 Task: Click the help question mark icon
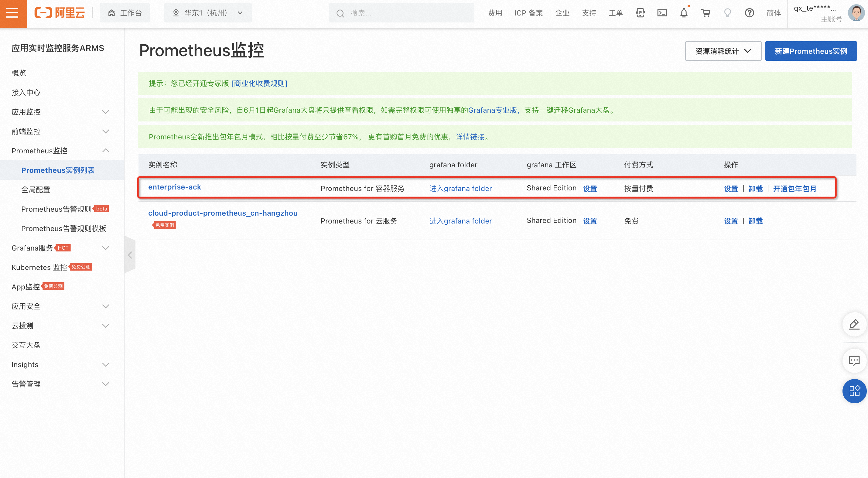(749, 13)
